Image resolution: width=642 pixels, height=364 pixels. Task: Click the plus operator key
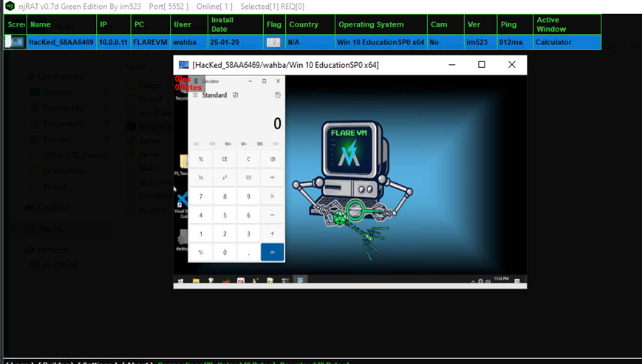pos(273,233)
